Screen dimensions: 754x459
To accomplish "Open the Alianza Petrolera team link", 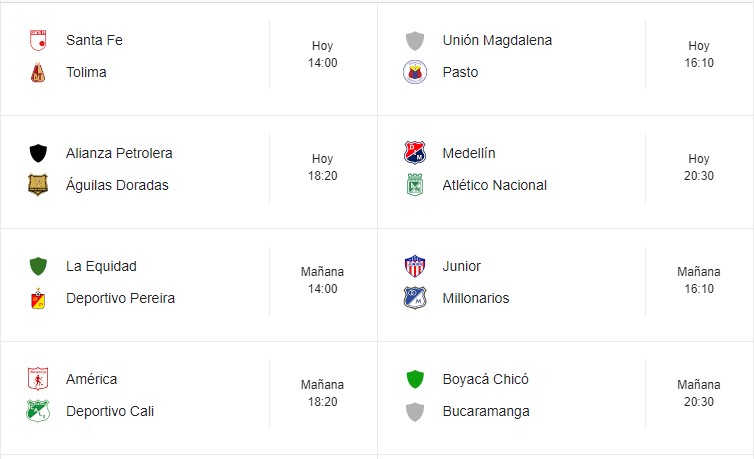I will pyautogui.click(x=119, y=153).
